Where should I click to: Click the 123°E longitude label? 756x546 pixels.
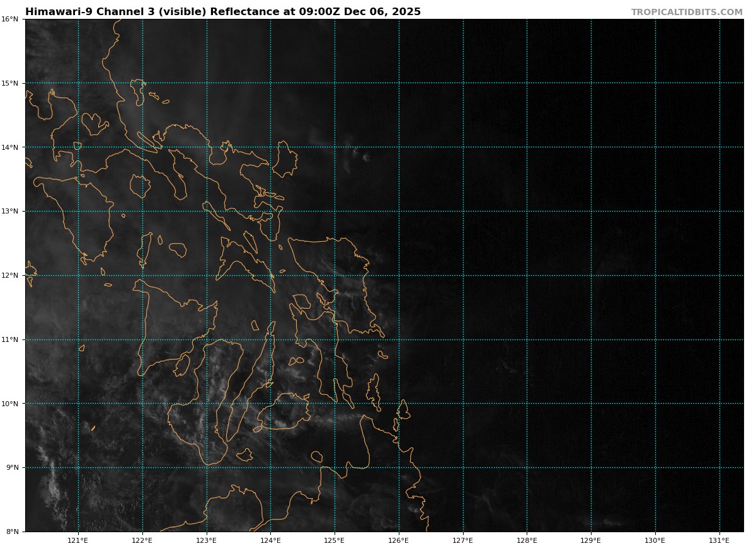click(x=207, y=540)
